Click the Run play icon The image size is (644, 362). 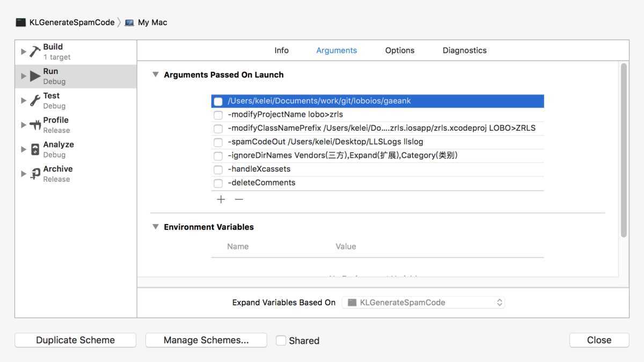click(35, 76)
